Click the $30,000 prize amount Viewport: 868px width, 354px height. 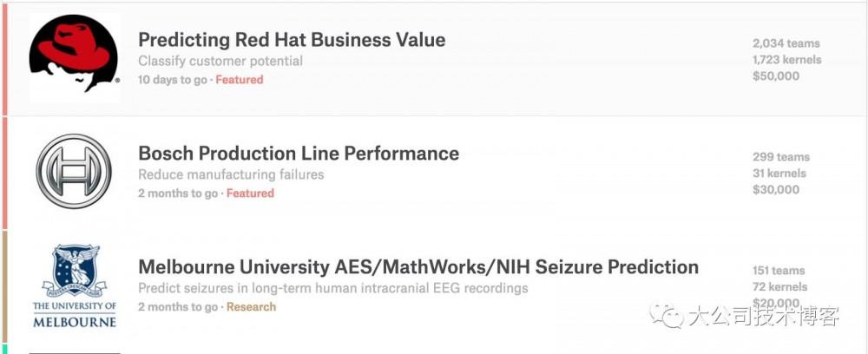click(x=776, y=190)
